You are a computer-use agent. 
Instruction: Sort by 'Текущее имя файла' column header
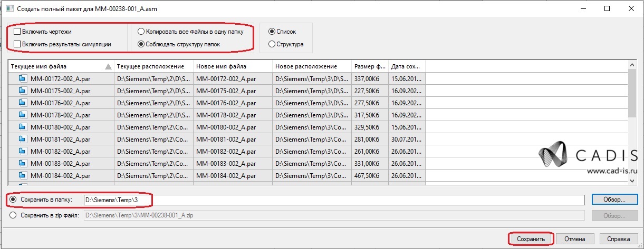pos(61,66)
